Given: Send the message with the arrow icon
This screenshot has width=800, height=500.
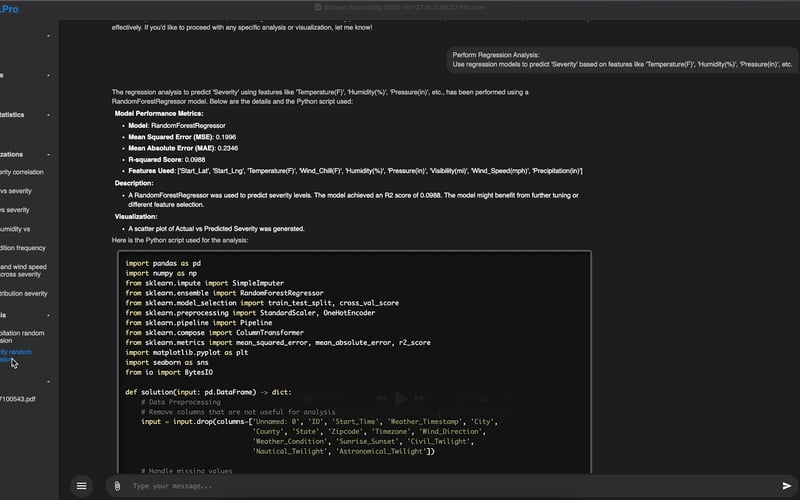Looking at the screenshot, I should 787,486.
